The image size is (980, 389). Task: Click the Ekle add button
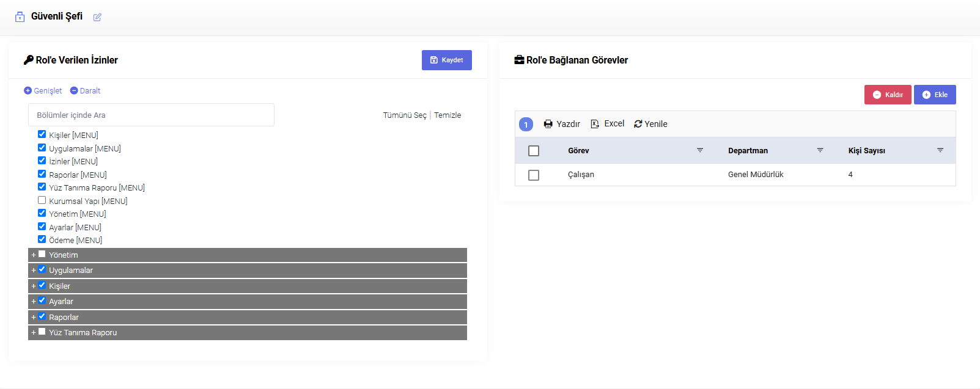pyautogui.click(x=935, y=95)
